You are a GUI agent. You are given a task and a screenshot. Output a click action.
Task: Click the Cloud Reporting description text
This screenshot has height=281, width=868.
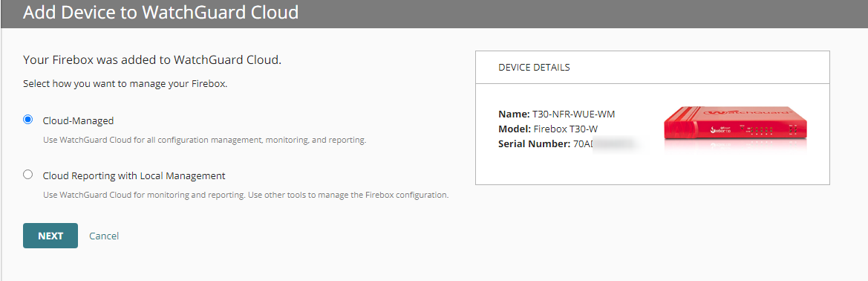tap(246, 195)
